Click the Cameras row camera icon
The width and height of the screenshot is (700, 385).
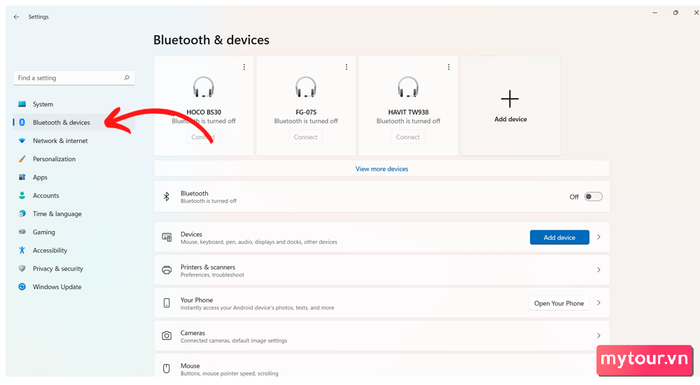pos(167,335)
